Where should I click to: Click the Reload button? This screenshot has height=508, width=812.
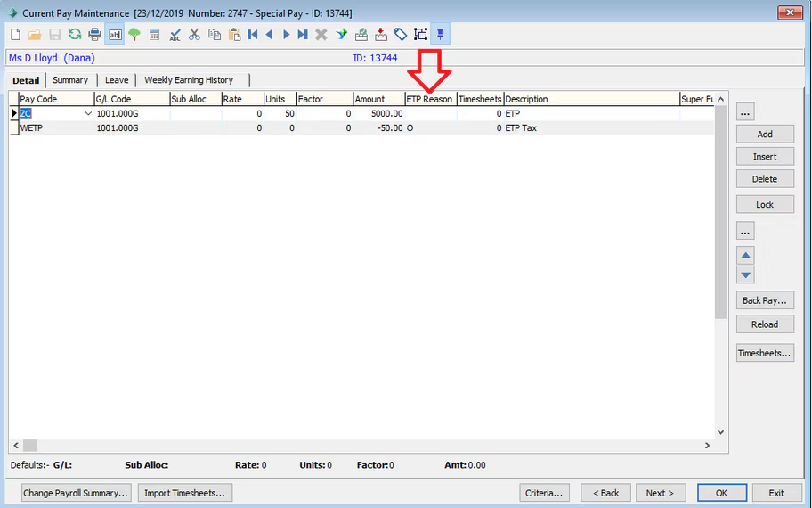pos(765,324)
